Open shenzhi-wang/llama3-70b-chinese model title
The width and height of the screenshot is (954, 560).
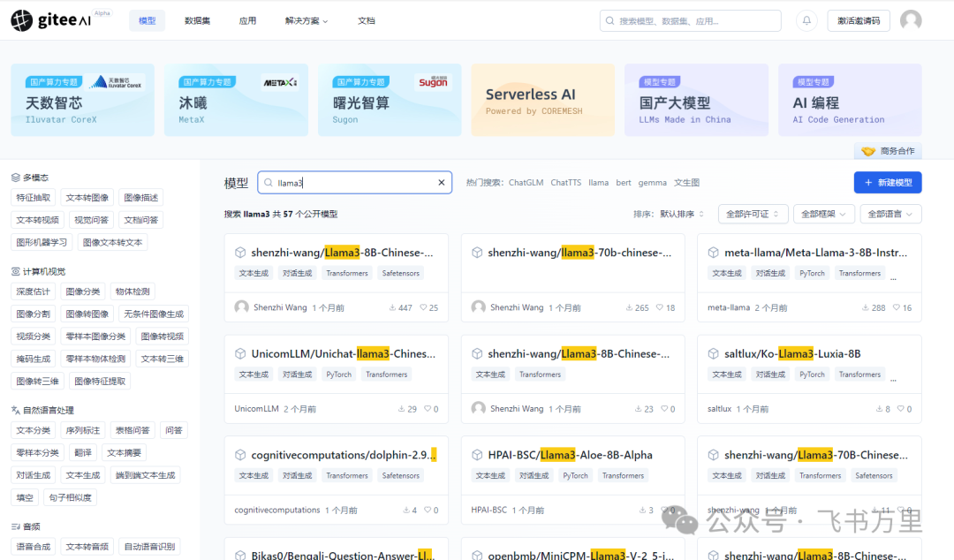[x=579, y=253]
